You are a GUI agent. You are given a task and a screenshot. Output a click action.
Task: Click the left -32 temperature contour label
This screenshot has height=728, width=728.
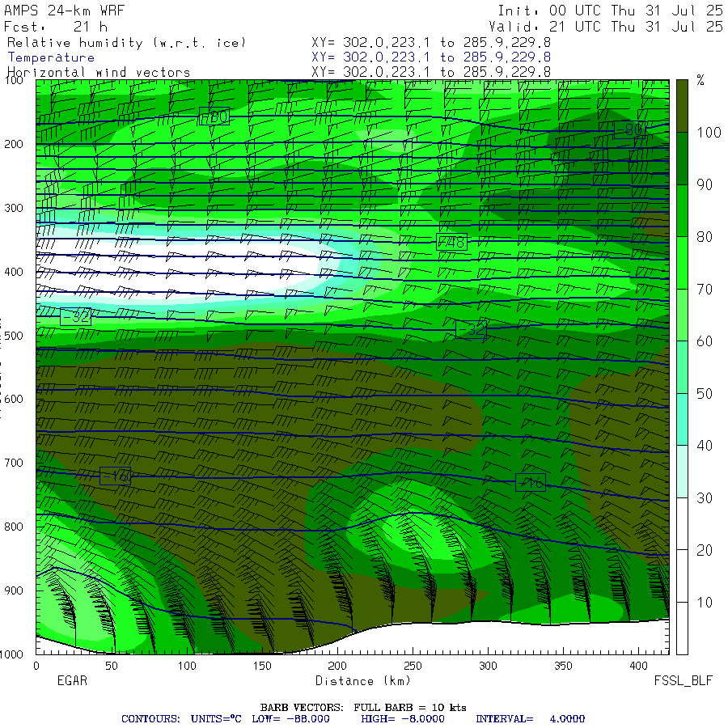[76, 316]
